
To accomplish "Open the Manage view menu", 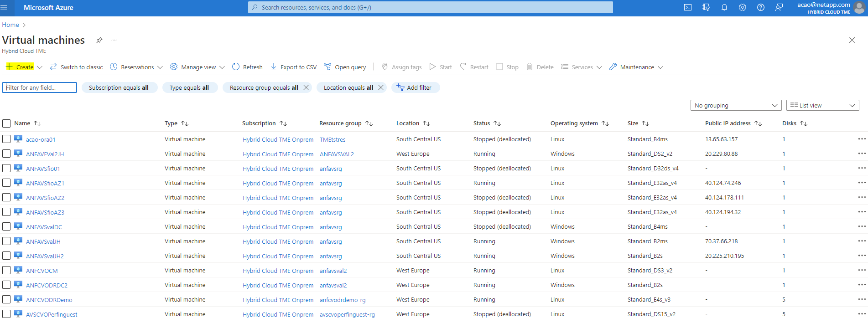I will (x=198, y=67).
